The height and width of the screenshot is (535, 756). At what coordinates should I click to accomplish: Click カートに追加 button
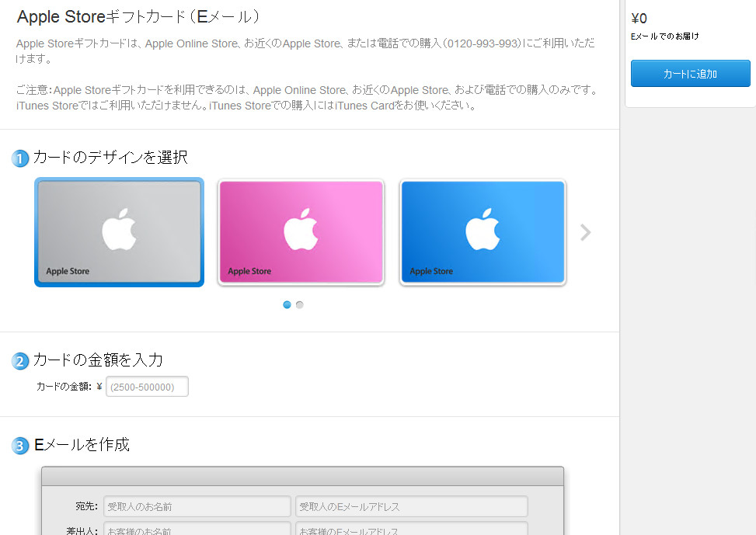pos(691,74)
